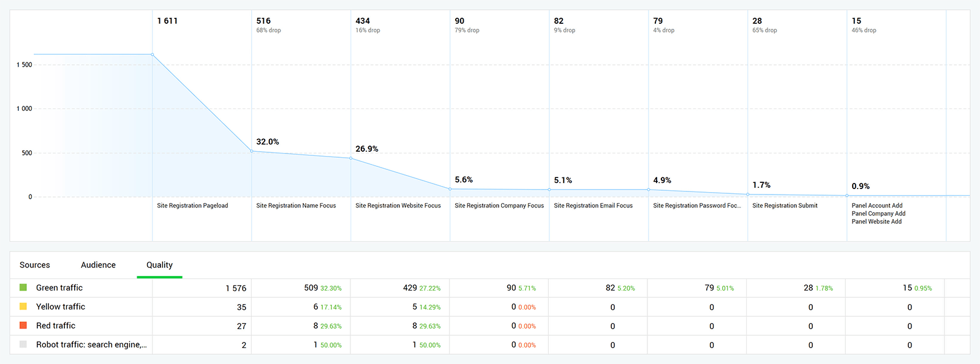The image size is (980, 364).
Task: Click the 79% drop label
Action: (x=467, y=30)
